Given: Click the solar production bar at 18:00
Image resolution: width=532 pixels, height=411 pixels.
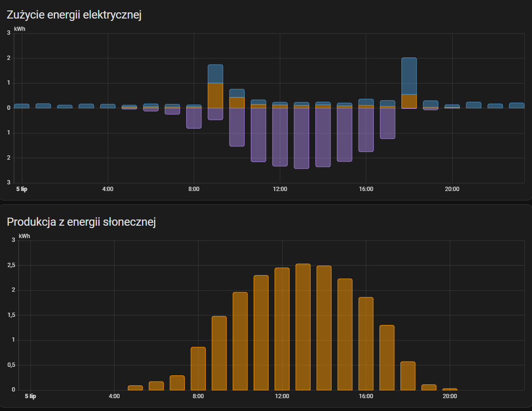Looking at the screenshot, I should [408, 376].
